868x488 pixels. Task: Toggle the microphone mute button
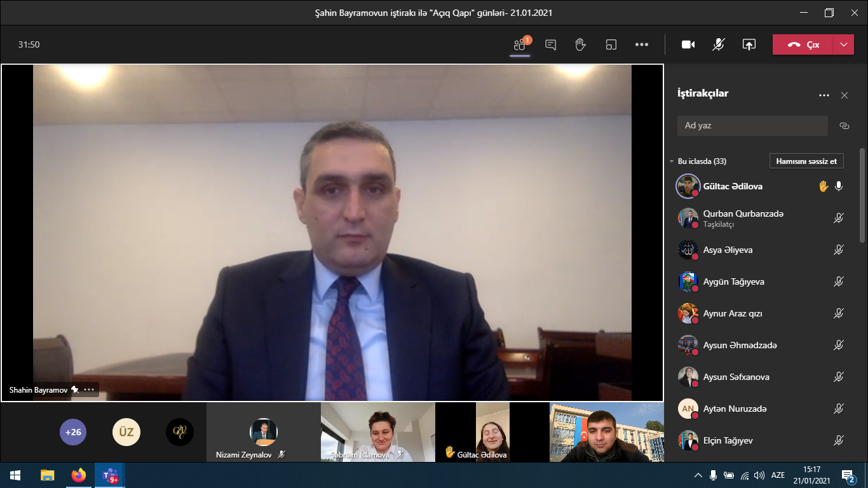click(719, 44)
